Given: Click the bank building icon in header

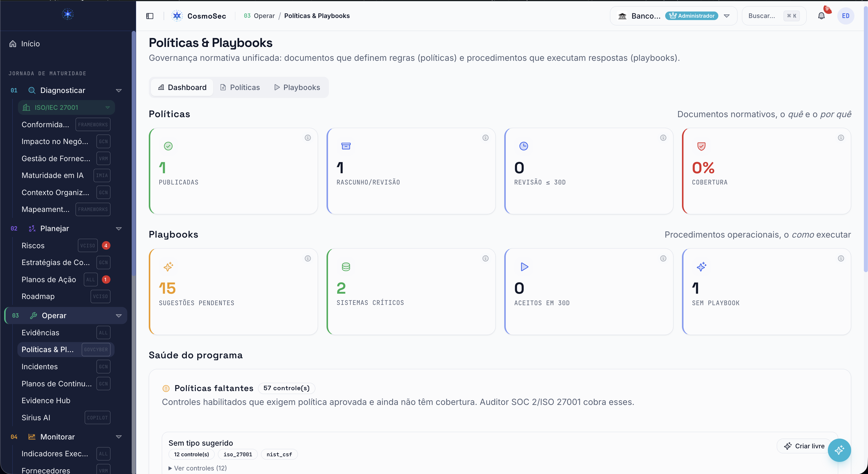Looking at the screenshot, I should point(622,16).
